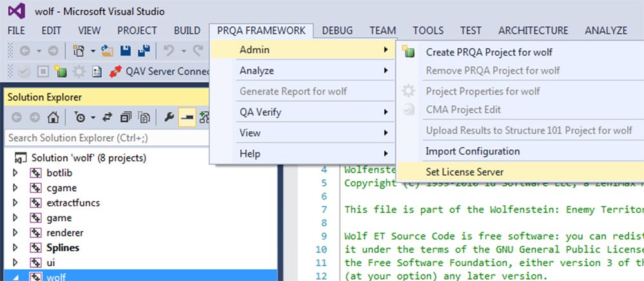Click the grayed checkmark PRQA toolbar icon
This screenshot has height=281, width=644.
(24, 72)
